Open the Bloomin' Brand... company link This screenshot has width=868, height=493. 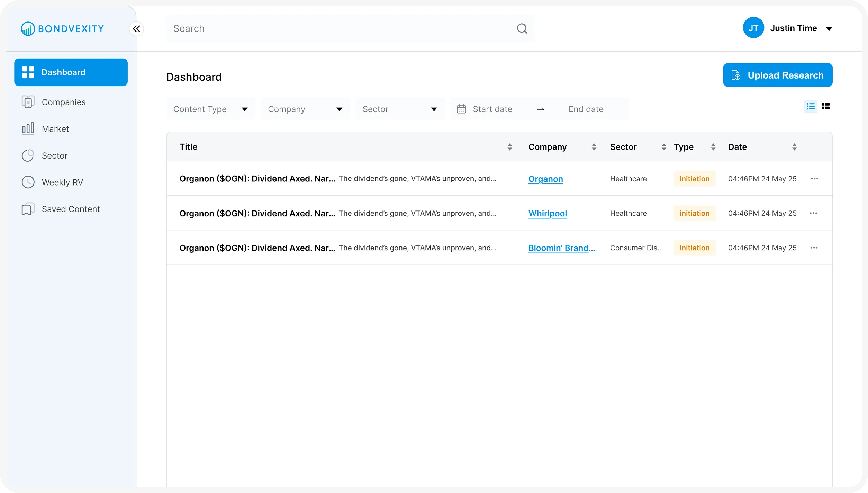click(x=561, y=248)
